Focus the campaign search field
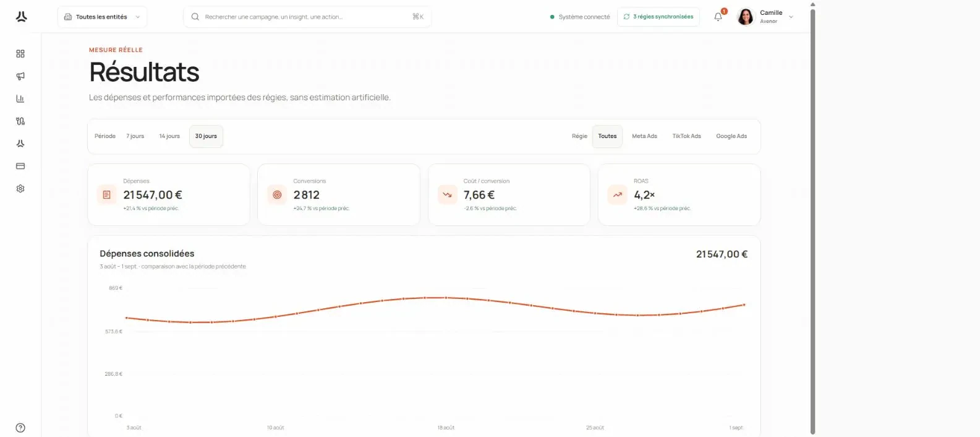This screenshot has width=980, height=437. [307, 17]
